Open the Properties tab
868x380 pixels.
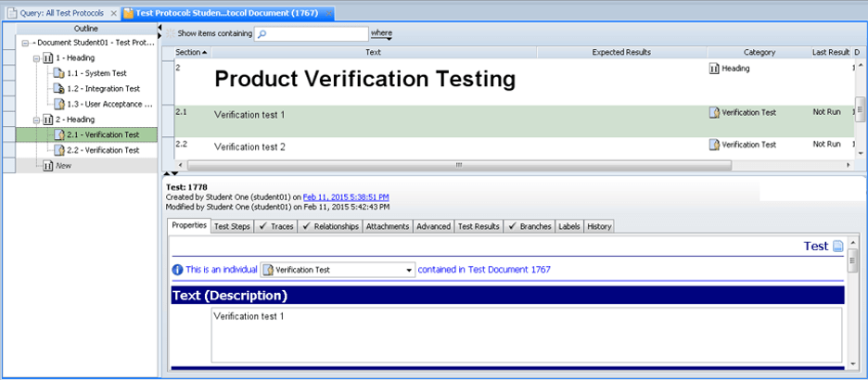point(189,225)
